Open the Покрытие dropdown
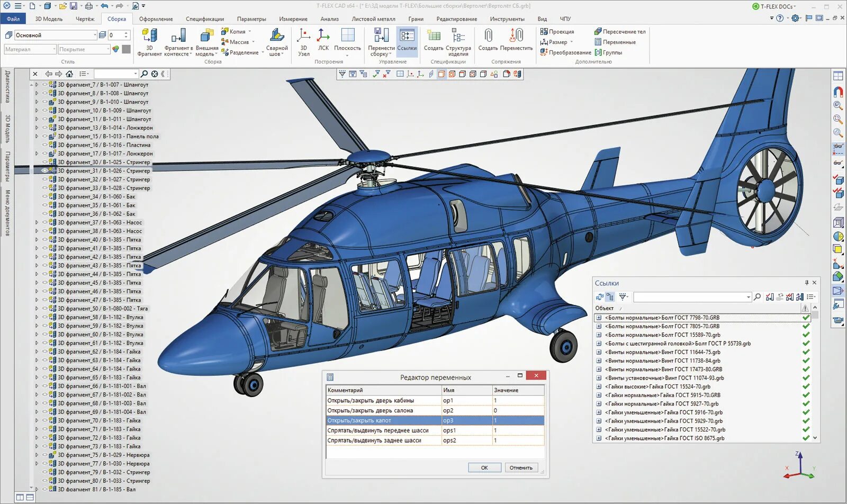Viewport: 847px width, 504px height. click(x=107, y=49)
